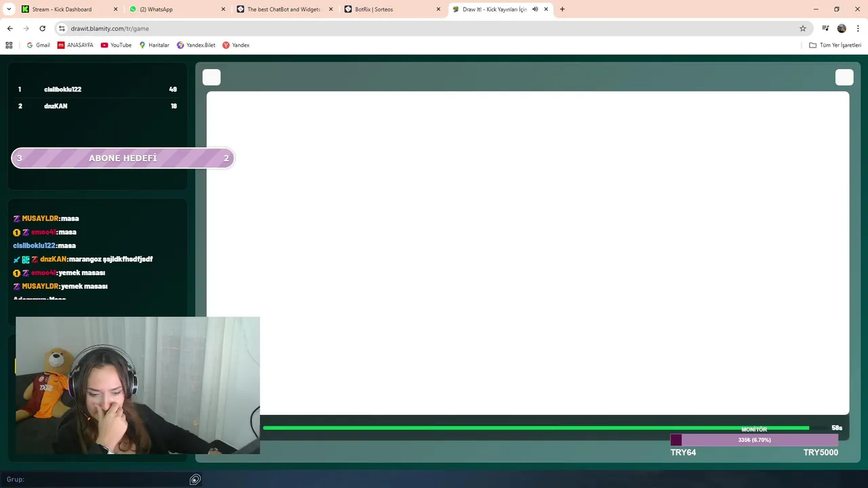Open the Yandex.Bilet bookmark
The height and width of the screenshot is (488, 868).
click(196, 45)
